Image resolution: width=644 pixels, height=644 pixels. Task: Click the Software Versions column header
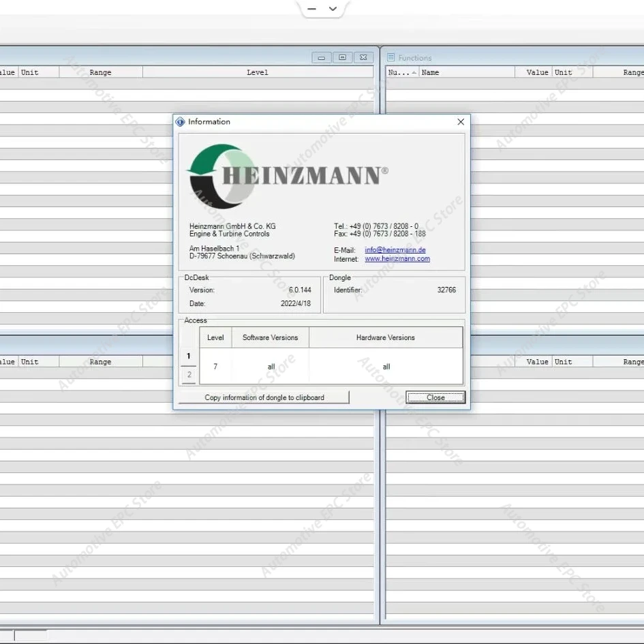click(271, 337)
